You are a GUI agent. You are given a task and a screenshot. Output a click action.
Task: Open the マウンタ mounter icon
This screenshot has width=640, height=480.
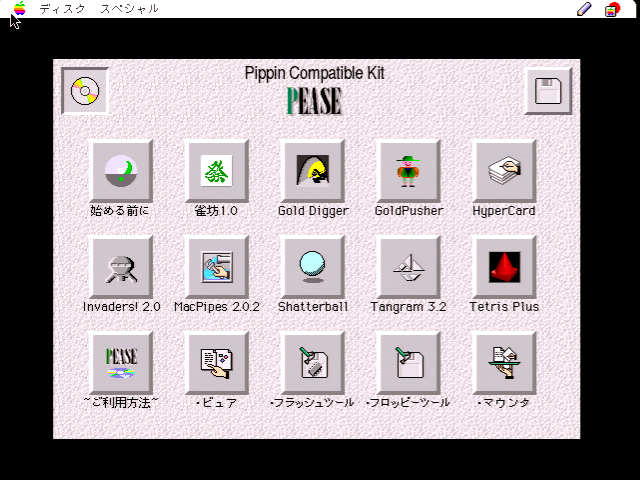[504, 363]
